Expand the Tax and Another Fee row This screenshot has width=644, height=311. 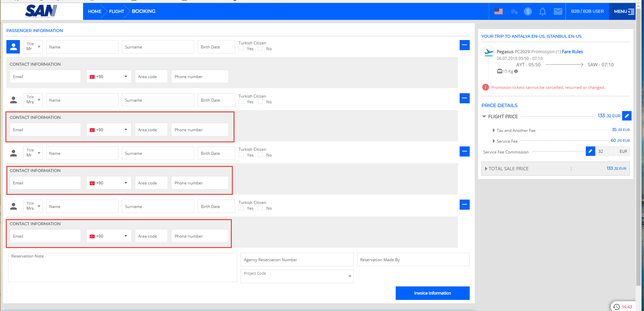494,130
